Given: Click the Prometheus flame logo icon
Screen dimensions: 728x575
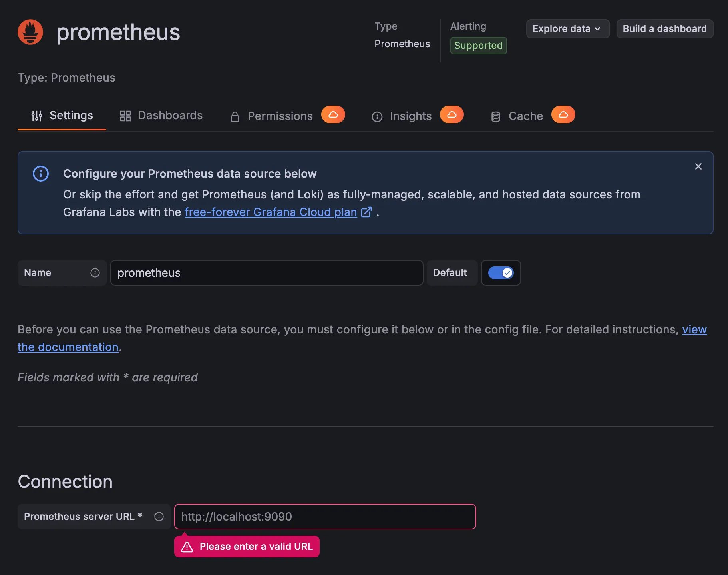Looking at the screenshot, I should pos(30,32).
